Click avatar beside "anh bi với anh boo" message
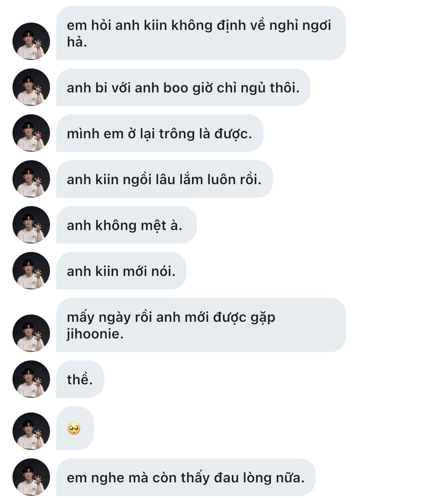This screenshot has width=448, height=498. pos(31,87)
